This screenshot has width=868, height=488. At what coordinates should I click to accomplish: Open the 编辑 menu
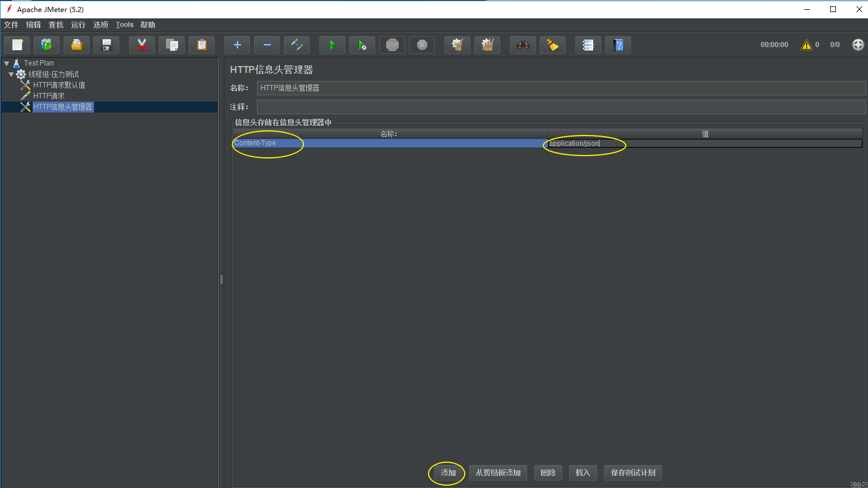[34, 25]
